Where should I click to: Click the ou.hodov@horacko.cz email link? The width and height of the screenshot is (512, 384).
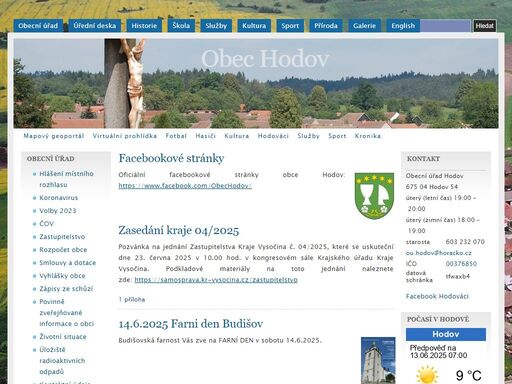coord(439,253)
